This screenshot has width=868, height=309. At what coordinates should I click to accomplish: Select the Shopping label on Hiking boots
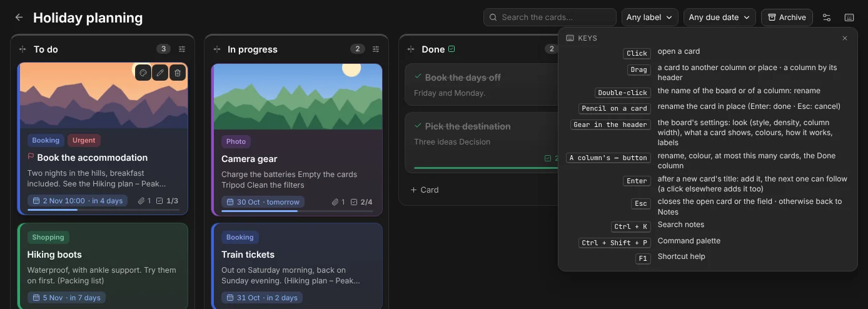(48, 237)
